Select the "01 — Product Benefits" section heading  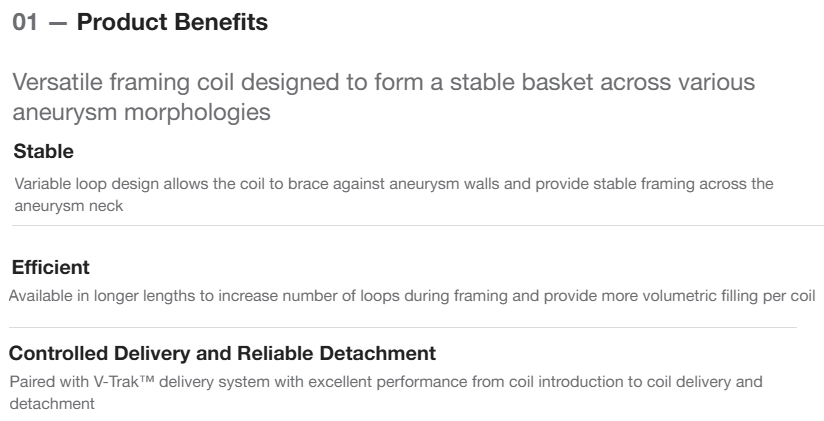(141, 21)
